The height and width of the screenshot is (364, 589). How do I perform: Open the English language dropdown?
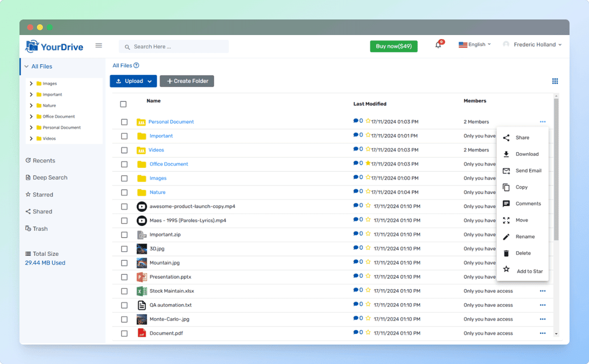475,45
